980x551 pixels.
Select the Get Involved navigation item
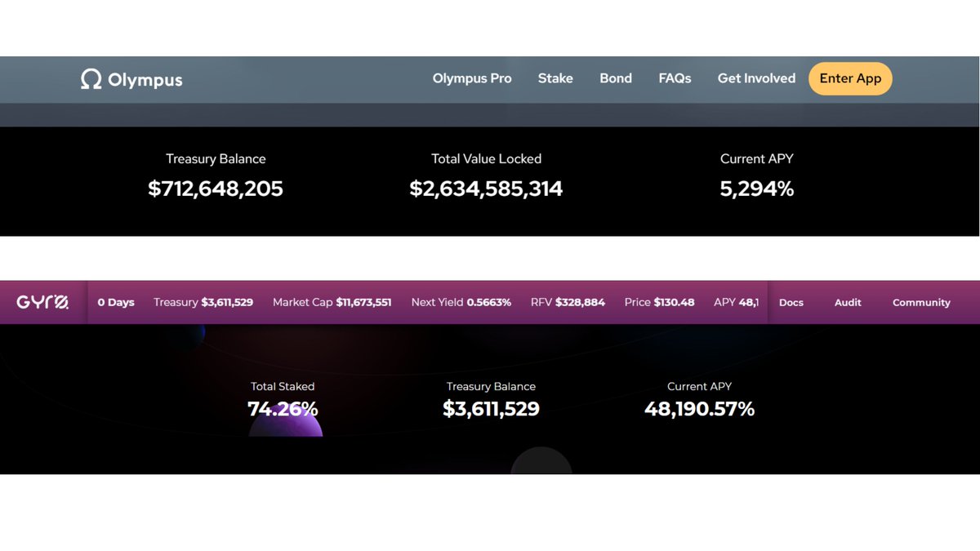pyautogui.click(x=756, y=78)
